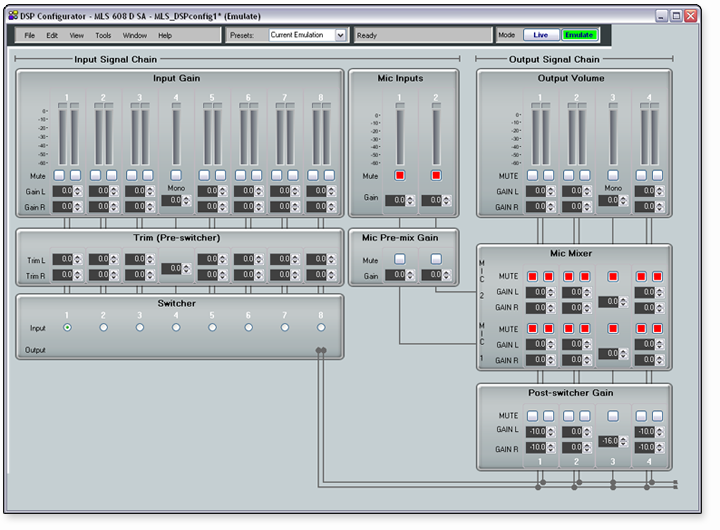Mute Post-switcher Gain channel 3
This screenshot has height=530, width=720.
pyautogui.click(x=613, y=415)
